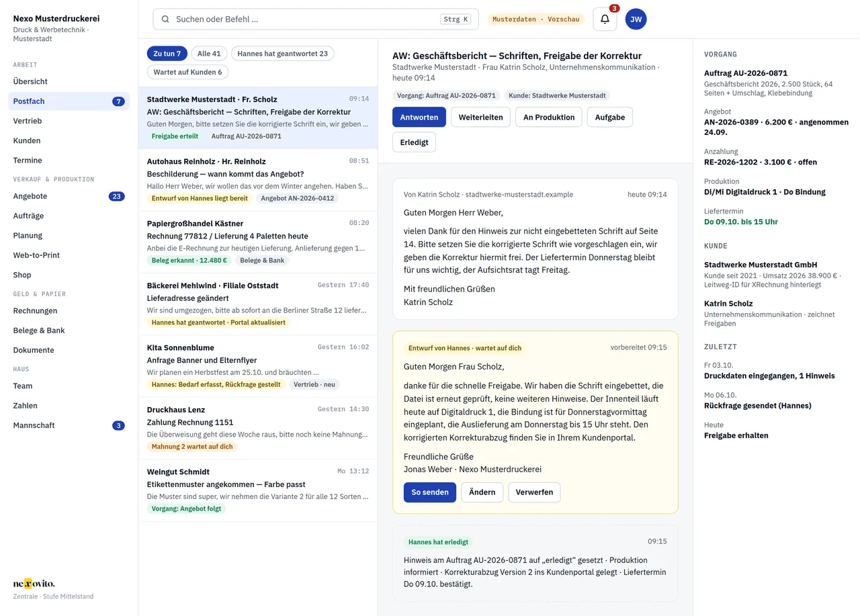The width and height of the screenshot is (860, 616).
Task: Click the search magnifier icon
Action: point(165,19)
